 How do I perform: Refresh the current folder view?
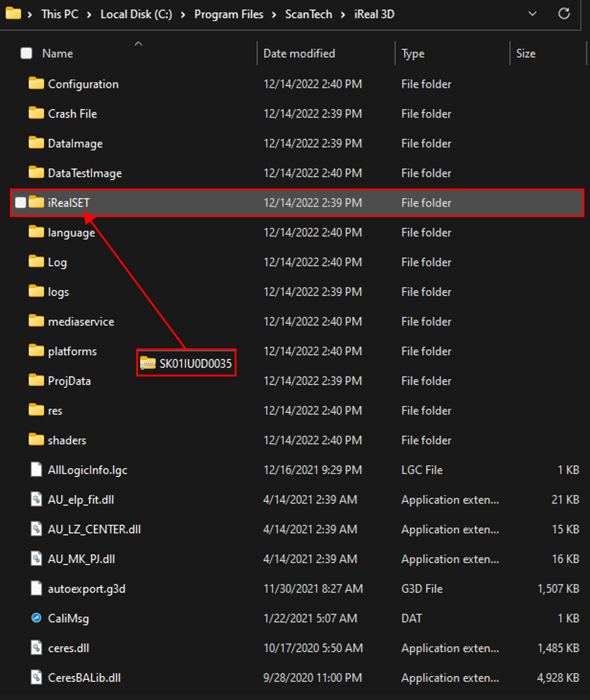tap(565, 14)
